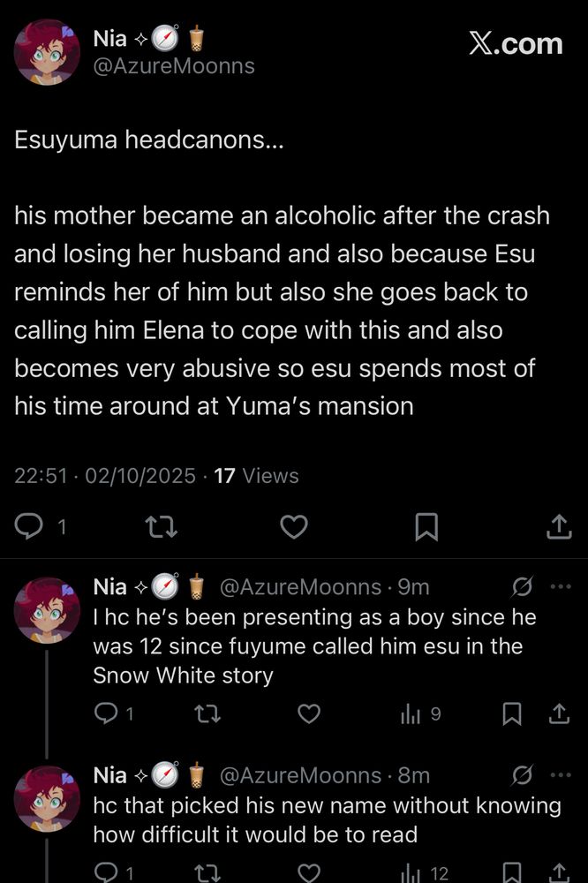Repost the main Esuyuma headcanons post
The width and height of the screenshot is (588, 883).
click(161, 527)
